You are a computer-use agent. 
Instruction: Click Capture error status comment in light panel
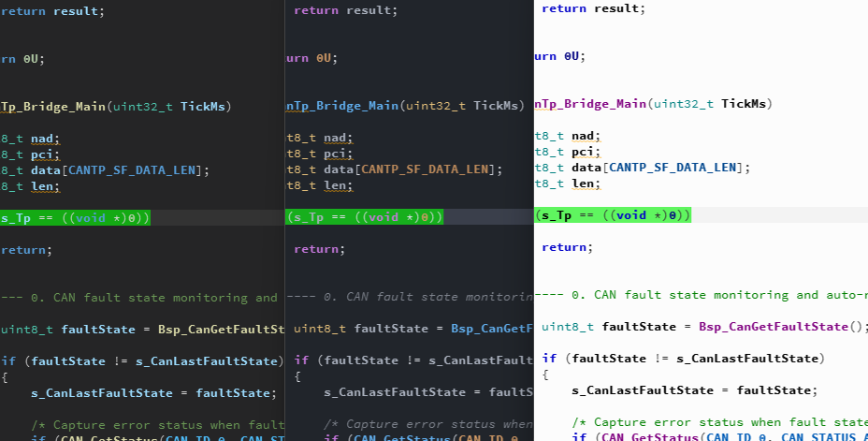pos(719,422)
